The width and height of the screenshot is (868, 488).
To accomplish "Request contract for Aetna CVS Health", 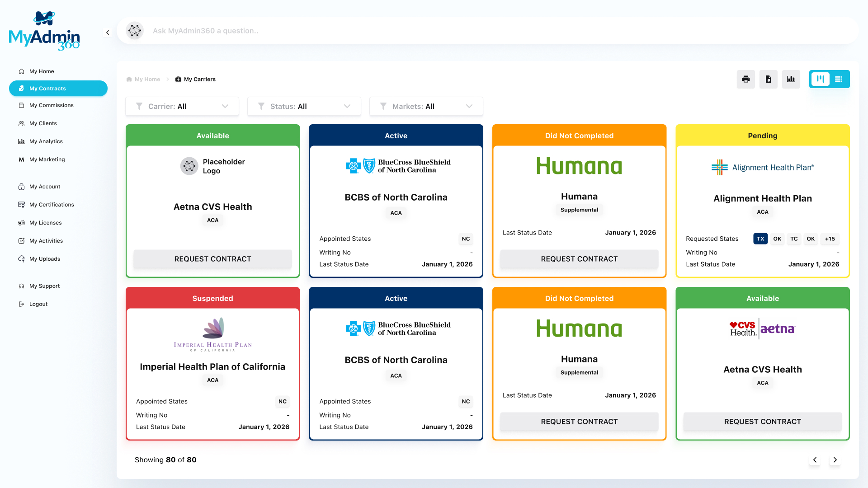I will [x=212, y=259].
